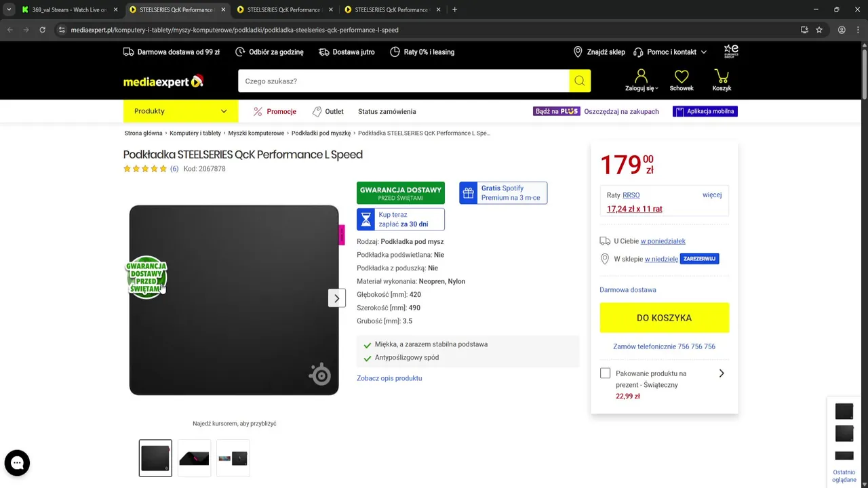This screenshot has height=488, width=868.
Task: View site information icon in address bar
Action: [62, 30]
